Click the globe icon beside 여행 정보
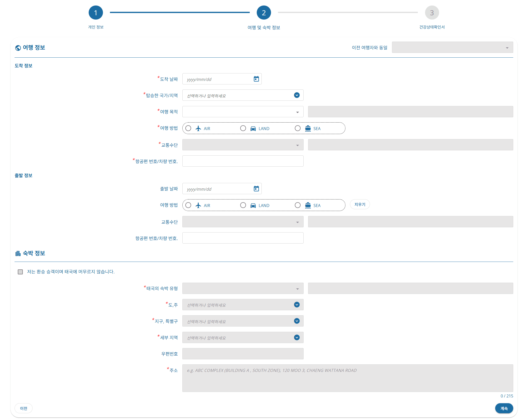The height and width of the screenshot is (420, 522). point(18,48)
